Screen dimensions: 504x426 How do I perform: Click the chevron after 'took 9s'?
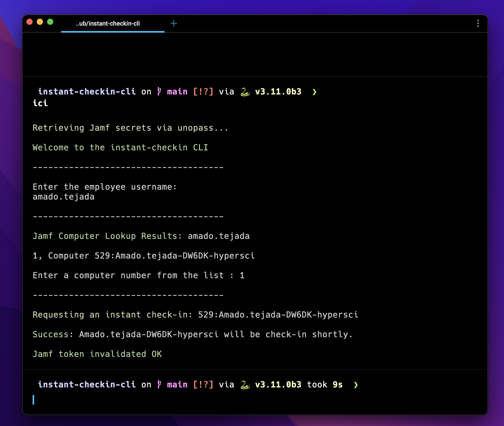356,385
